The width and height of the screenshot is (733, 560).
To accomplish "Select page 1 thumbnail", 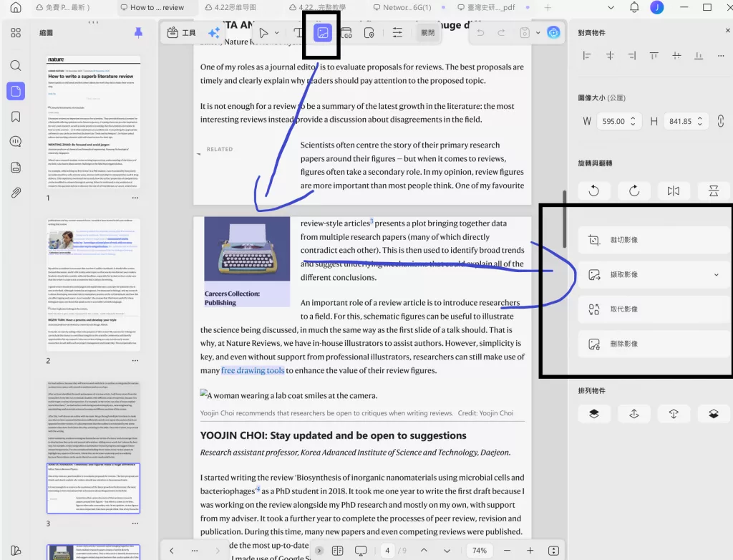I will pos(94,122).
